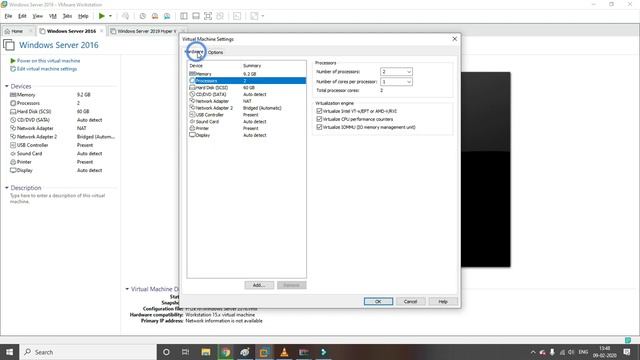Open the VM menu
This screenshot has height=360, width=640.
53,16
